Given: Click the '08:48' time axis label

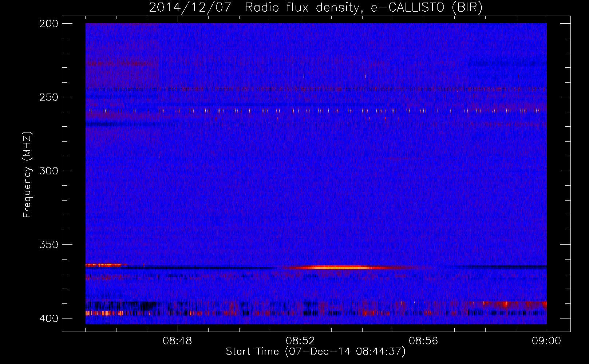Looking at the screenshot, I should click(177, 341).
